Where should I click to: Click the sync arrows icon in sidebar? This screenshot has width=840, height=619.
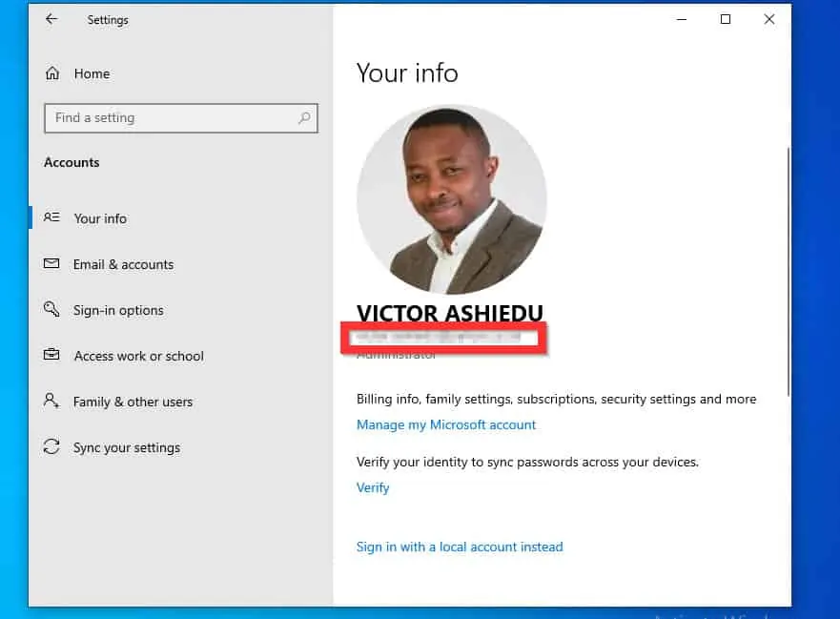pyautogui.click(x=52, y=447)
